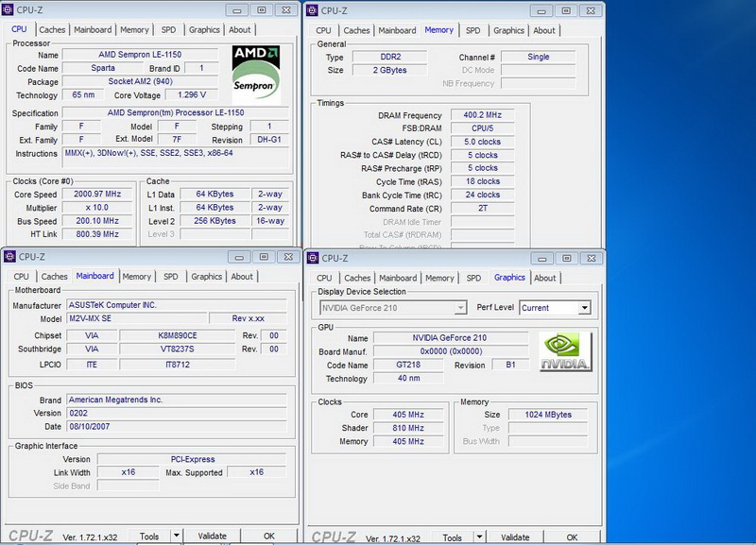756x545 pixels.
Task: Click the Manufacturer field ASUSTeK Computer INC.
Action: click(177, 305)
